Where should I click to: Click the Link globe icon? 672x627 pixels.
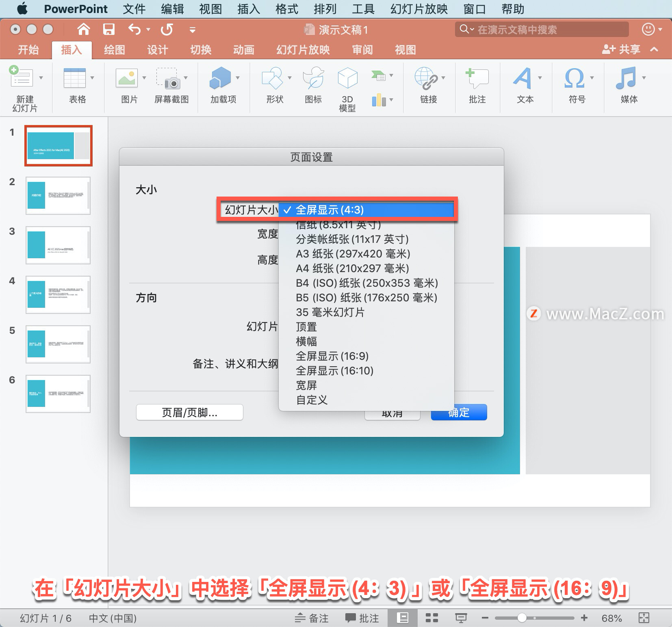click(426, 78)
